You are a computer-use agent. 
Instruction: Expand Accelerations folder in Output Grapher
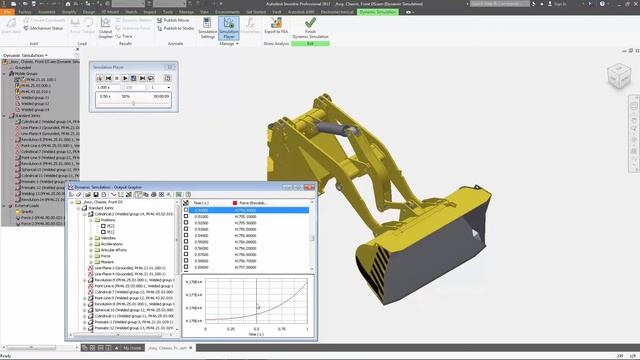click(91, 244)
